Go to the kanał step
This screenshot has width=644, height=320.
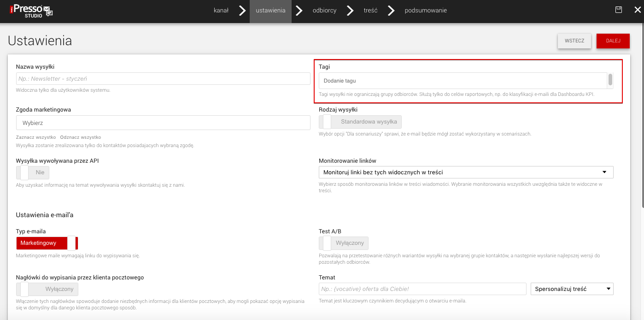coord(221,11)
